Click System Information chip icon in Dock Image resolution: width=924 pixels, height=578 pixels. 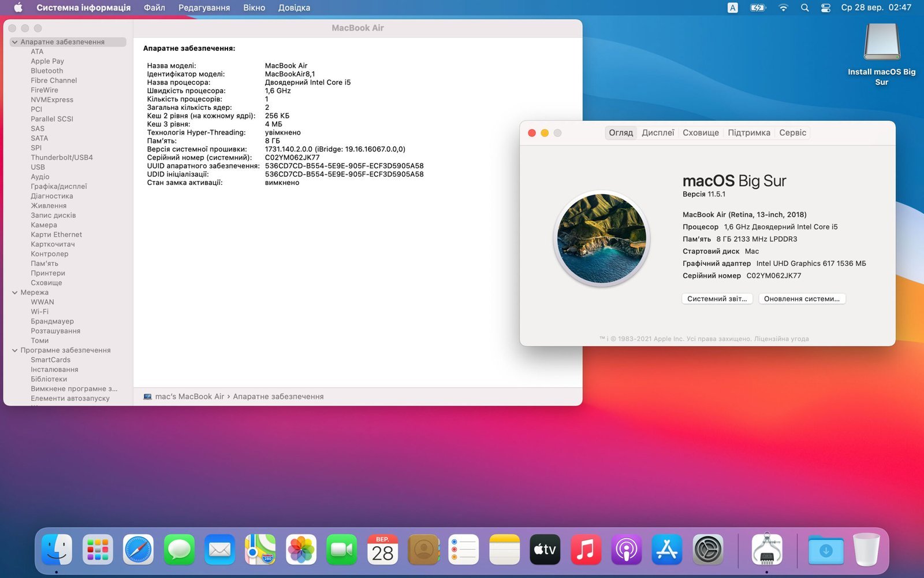pos(767,549)
